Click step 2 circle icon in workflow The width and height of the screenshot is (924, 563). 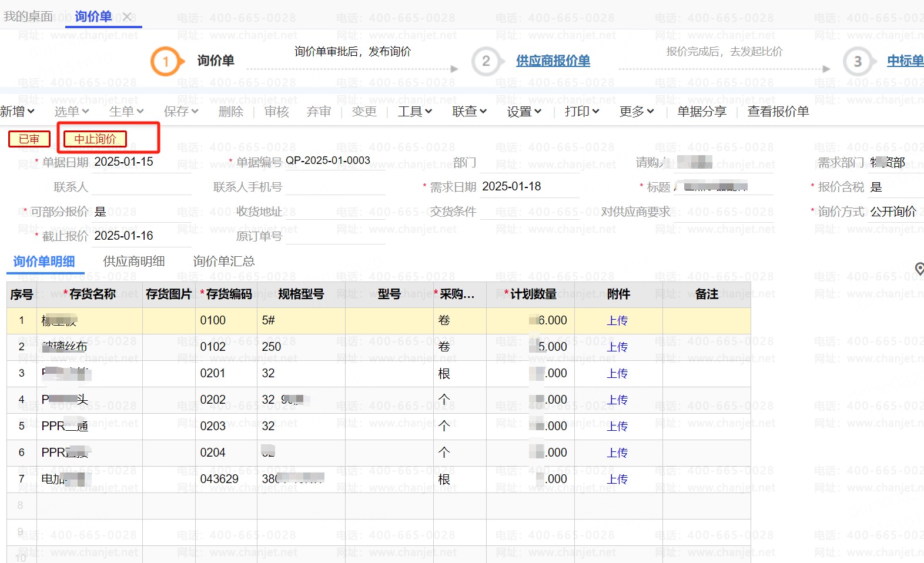pyautogui.click(x=486, y=61)
